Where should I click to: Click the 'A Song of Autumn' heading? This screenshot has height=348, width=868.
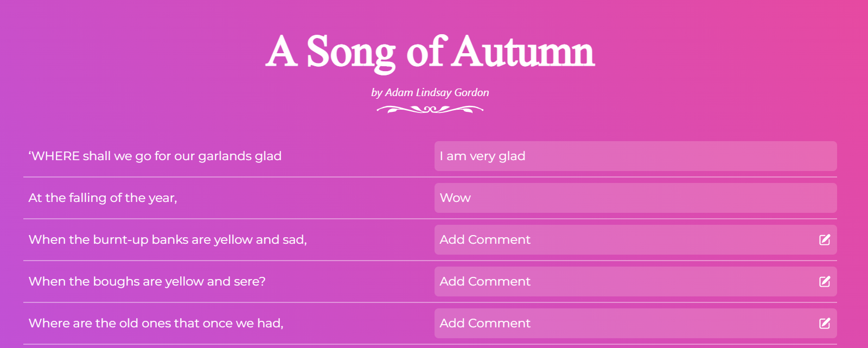[x=430, y=52]
